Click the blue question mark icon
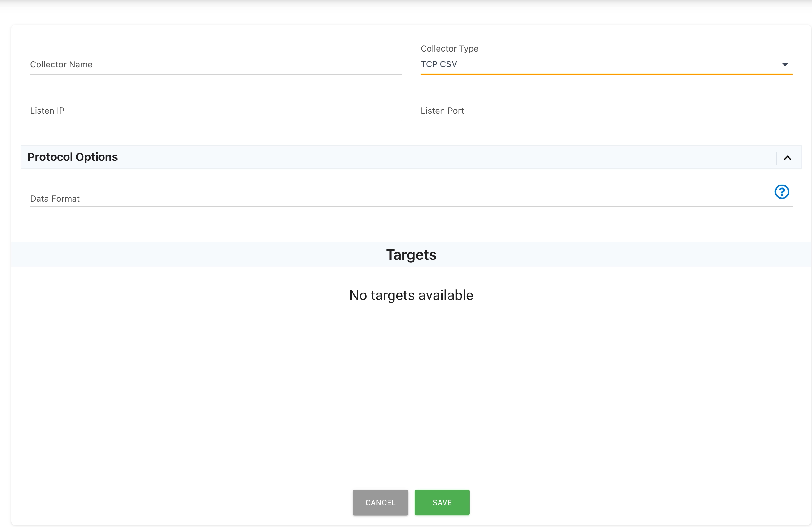The image size is (812, 527). (x=782, y=192)
